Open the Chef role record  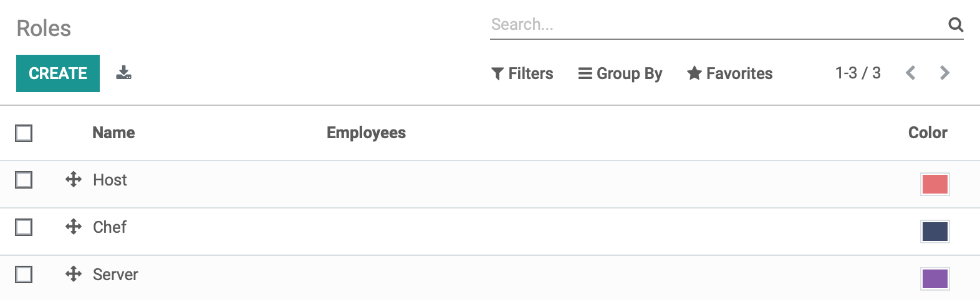tap(110, 227)
